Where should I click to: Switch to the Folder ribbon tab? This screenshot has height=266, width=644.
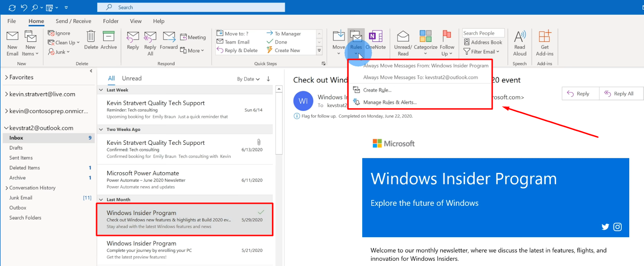click(x=111, y=21)
